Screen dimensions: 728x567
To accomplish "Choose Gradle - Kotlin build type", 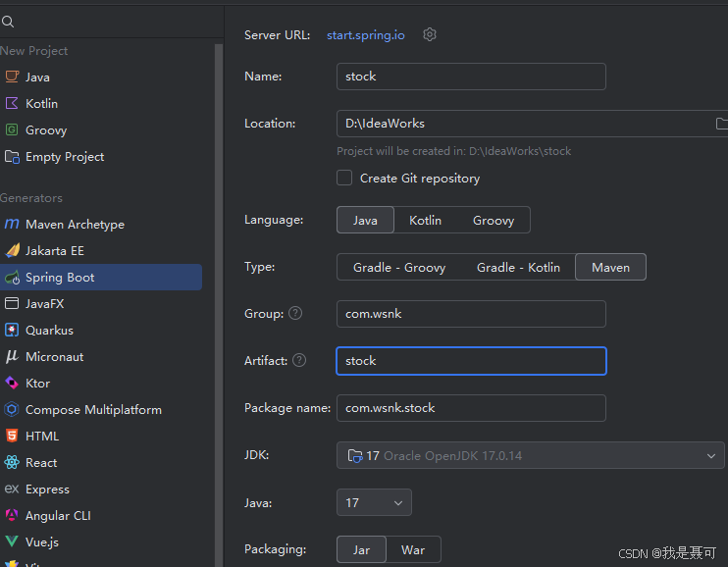I will (518, 268).
